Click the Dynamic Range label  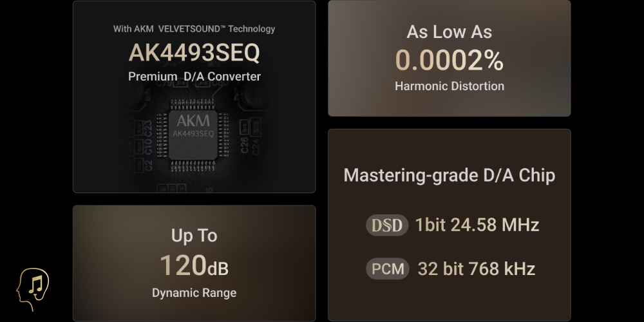194,293
